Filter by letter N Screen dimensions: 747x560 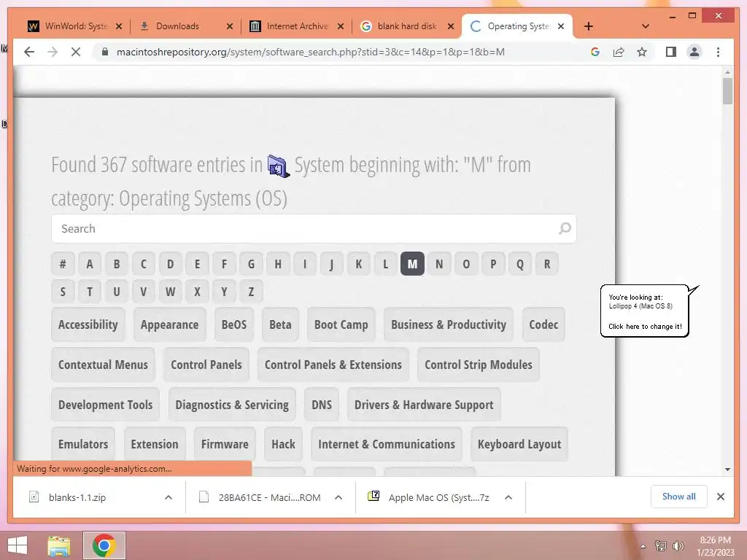(x=439, y=264)
